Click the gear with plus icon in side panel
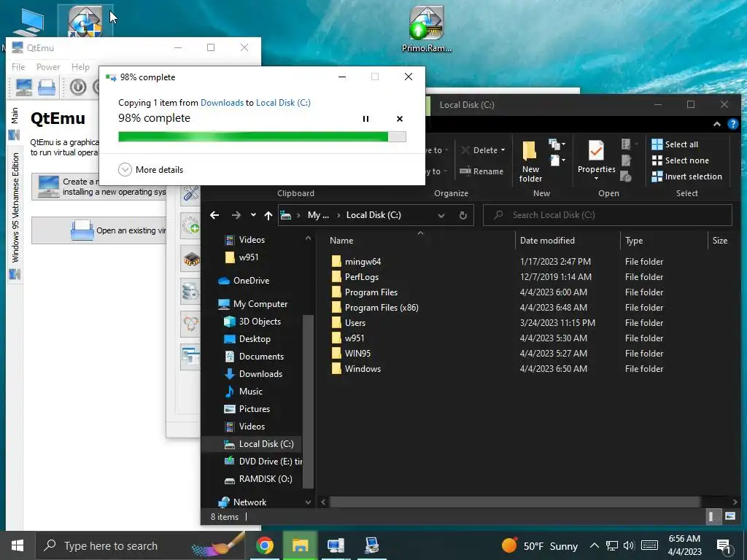This screenshot has width=747, height=560. 191,225
